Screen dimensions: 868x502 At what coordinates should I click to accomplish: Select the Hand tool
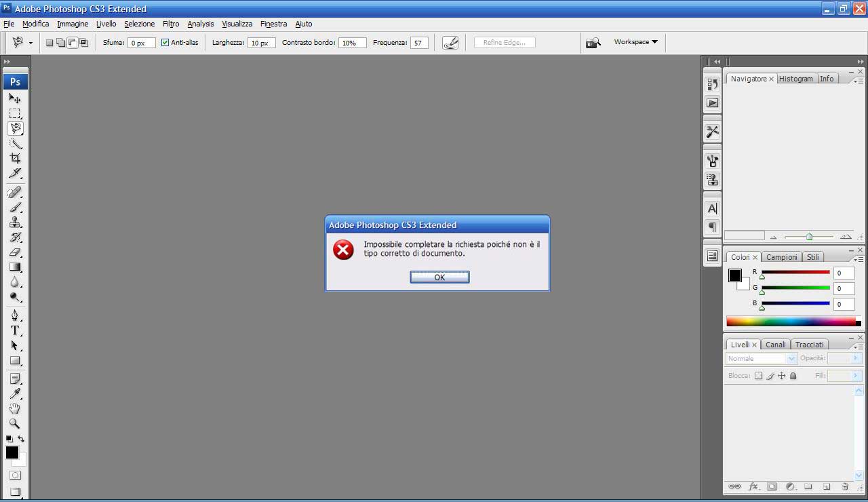[15, 408]
